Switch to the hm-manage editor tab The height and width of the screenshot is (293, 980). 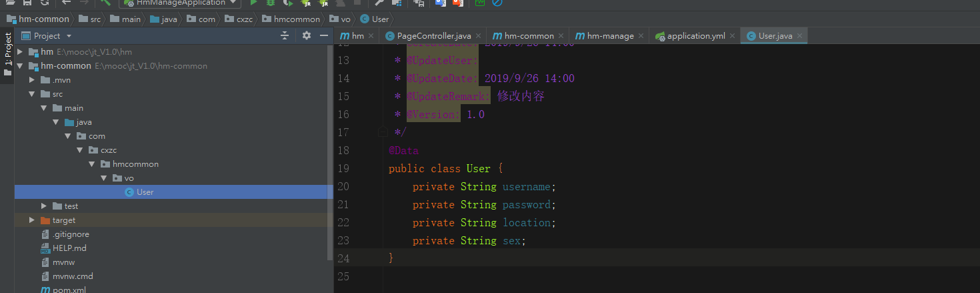click(610, 36)
